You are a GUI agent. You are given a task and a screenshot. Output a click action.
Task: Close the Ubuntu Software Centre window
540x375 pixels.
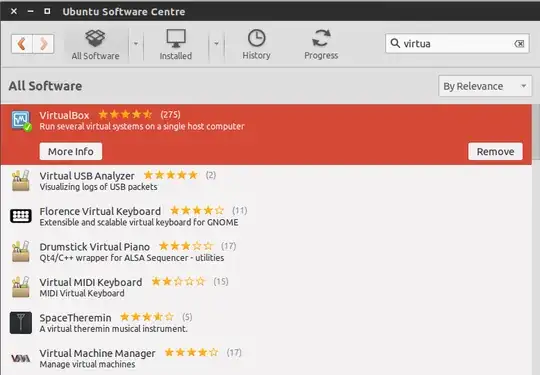[14, 11]
